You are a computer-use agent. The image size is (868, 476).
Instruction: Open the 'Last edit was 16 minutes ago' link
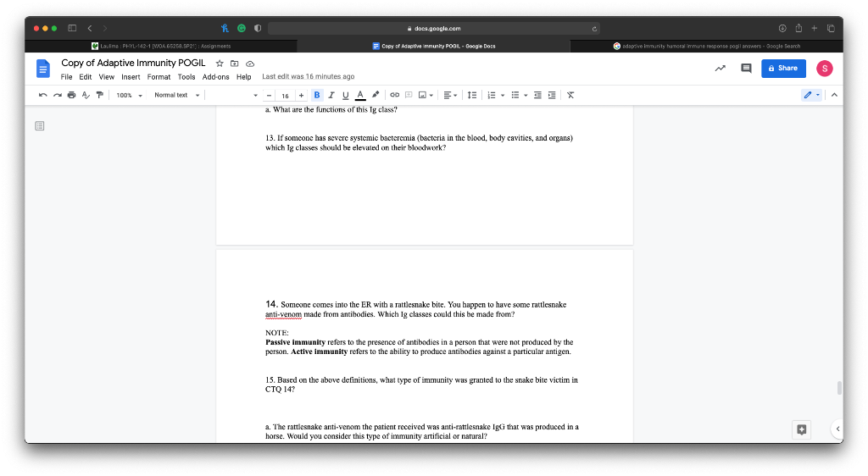pyautogui.click(x=309, y=77)
